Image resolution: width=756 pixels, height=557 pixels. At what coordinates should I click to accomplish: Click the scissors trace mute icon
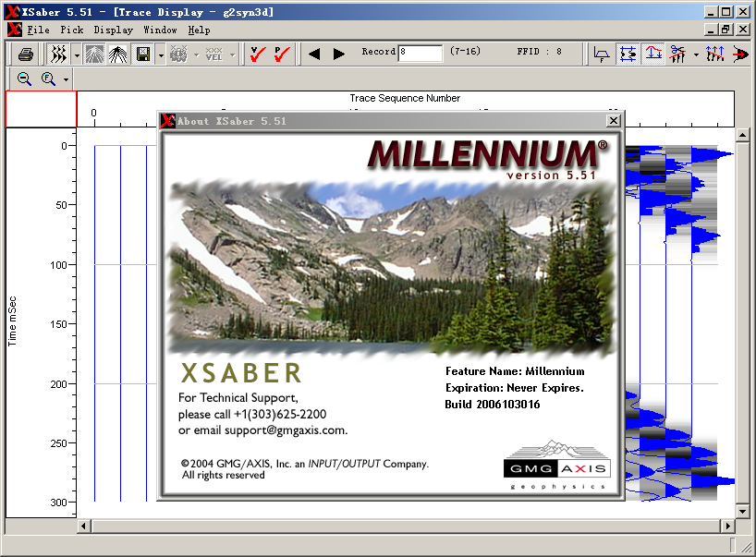(x=677, y=54)
